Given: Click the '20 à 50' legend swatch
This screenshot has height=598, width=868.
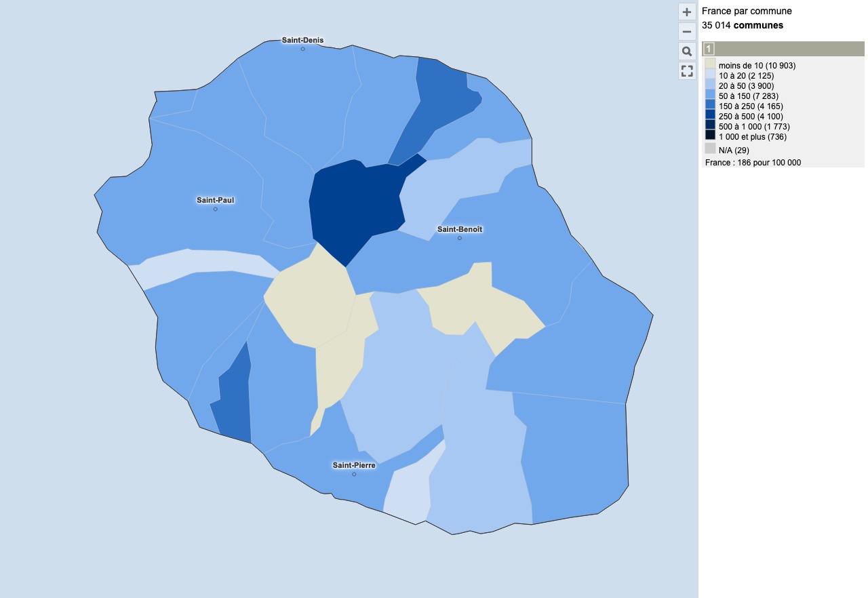Looking at the screenshot, I should (710, 85).
